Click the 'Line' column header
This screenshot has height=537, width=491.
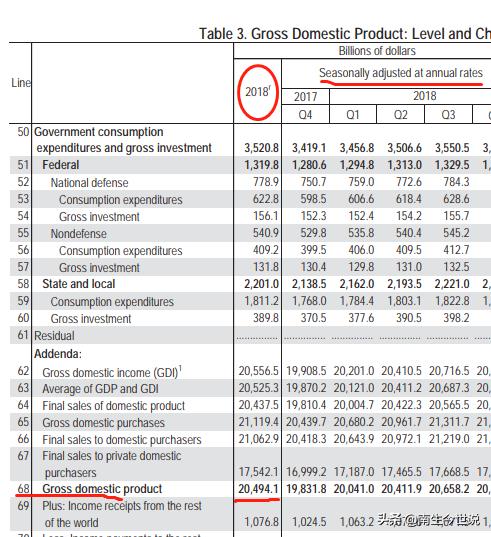point(21,83)
